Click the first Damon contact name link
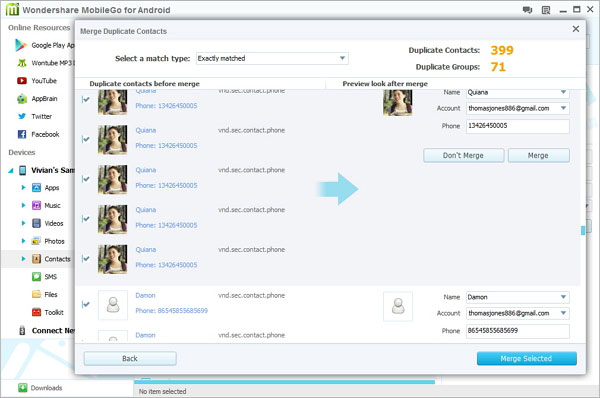600x398 pixels. pyautogui.click(x=145, y=295)
